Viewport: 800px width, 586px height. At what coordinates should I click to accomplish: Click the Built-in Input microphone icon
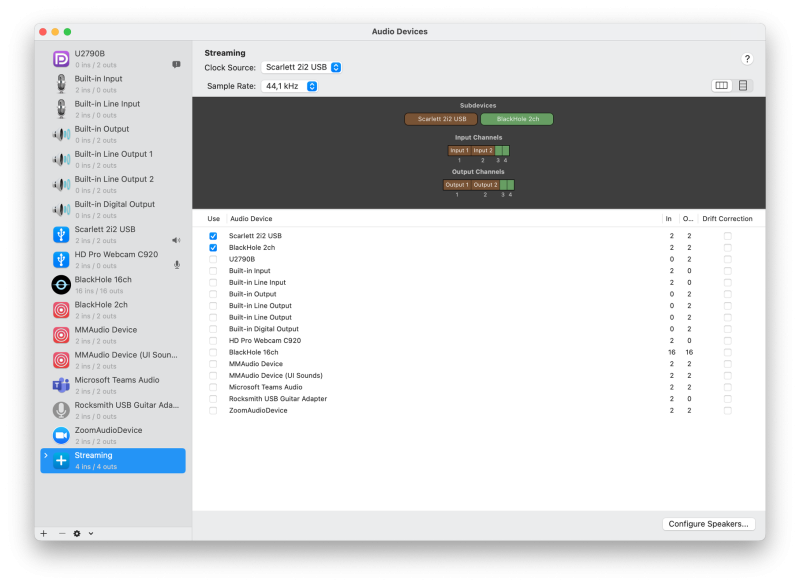coord(61,84)
